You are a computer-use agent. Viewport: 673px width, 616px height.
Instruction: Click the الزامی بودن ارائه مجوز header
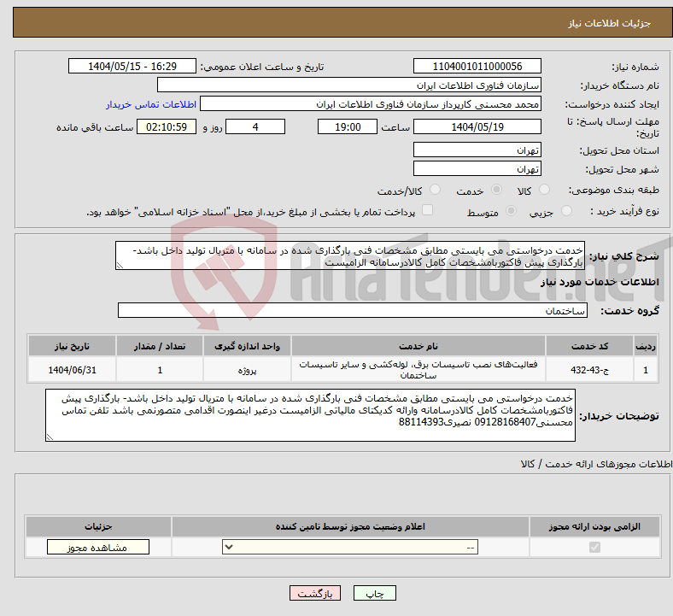click(x=594, y=526)
